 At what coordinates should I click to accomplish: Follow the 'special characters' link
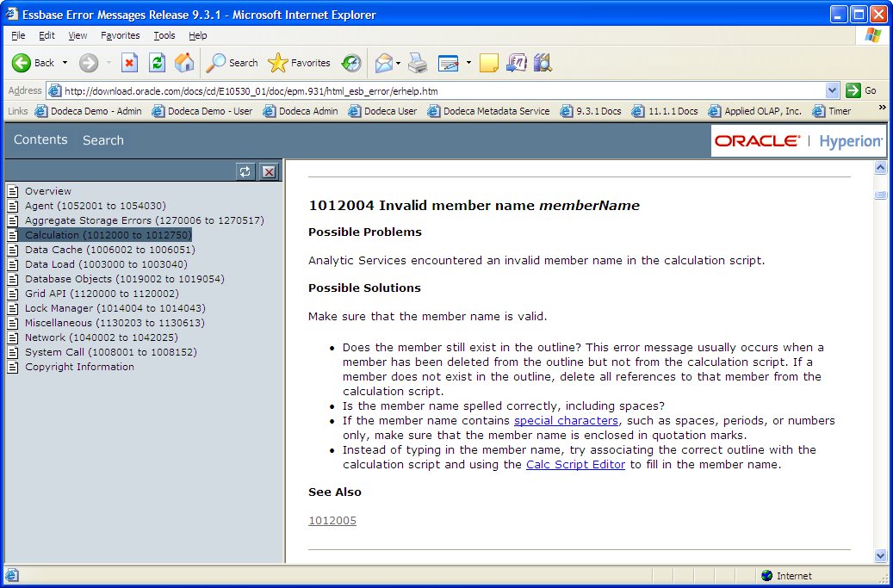click(566, 421)
